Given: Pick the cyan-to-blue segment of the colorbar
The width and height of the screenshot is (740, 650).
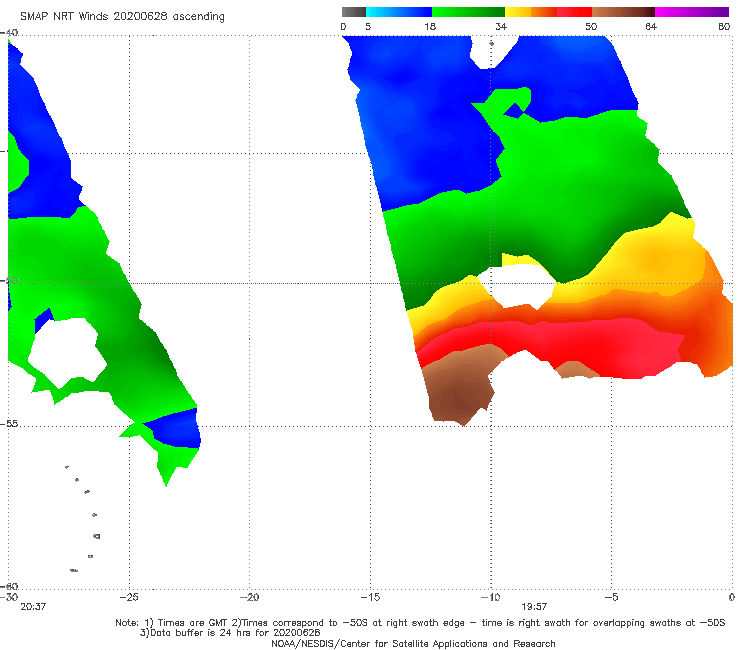Looking at the screenshot, I should point(399,12).
